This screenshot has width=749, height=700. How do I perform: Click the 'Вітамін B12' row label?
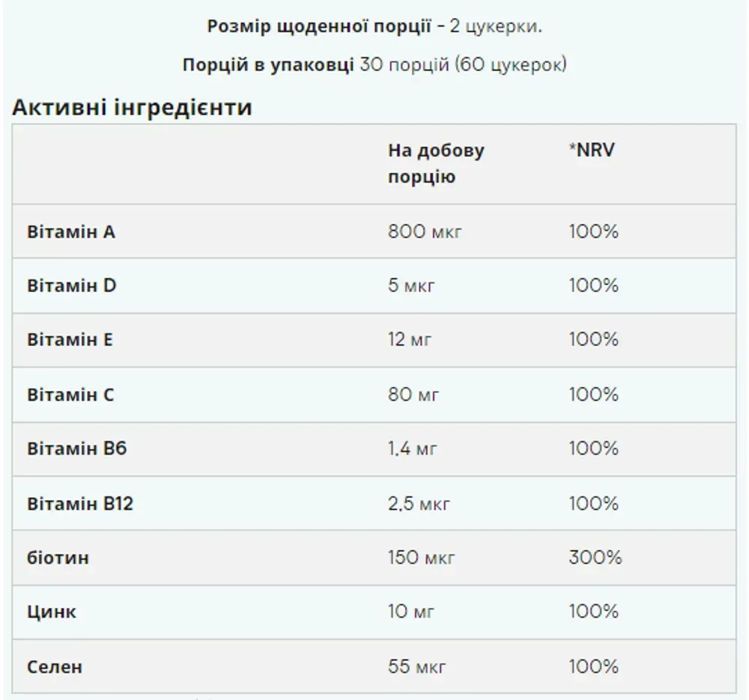point(80,503)
